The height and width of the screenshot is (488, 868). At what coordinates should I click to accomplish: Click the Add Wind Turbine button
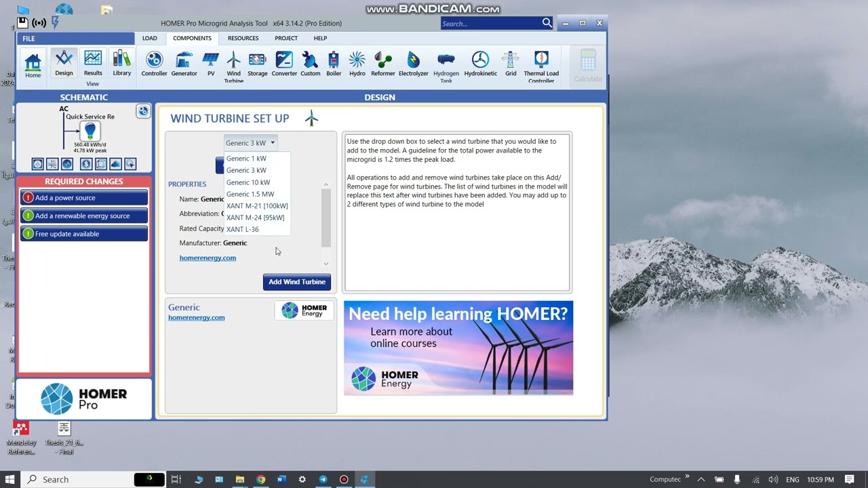[x=297, y=282]
